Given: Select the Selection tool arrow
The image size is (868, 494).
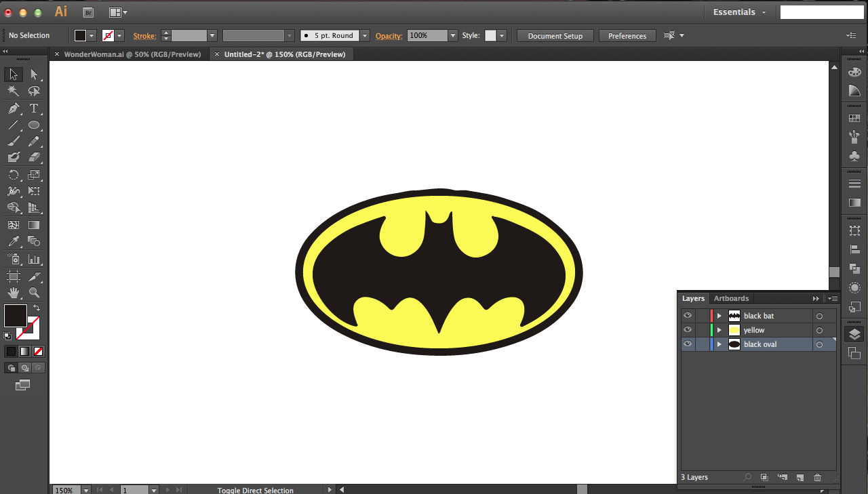Looking at the screenshot, I should [14, 75].
